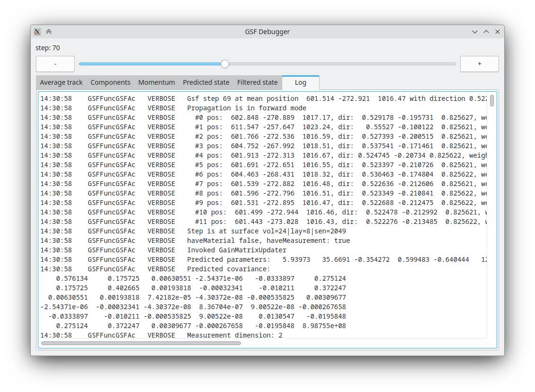Close the GSF Debugger window
Image resolution: width=535 pixels, height=392 pixels.
[498, 32]
